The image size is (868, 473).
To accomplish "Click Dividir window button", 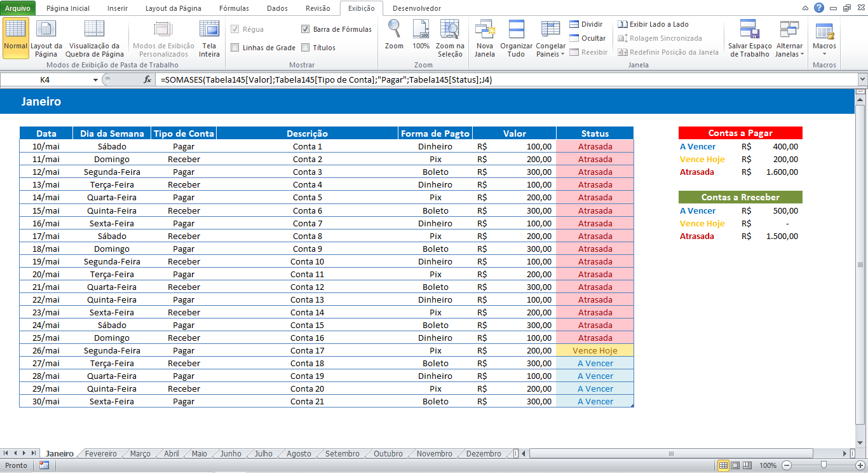I will point(586,24).
